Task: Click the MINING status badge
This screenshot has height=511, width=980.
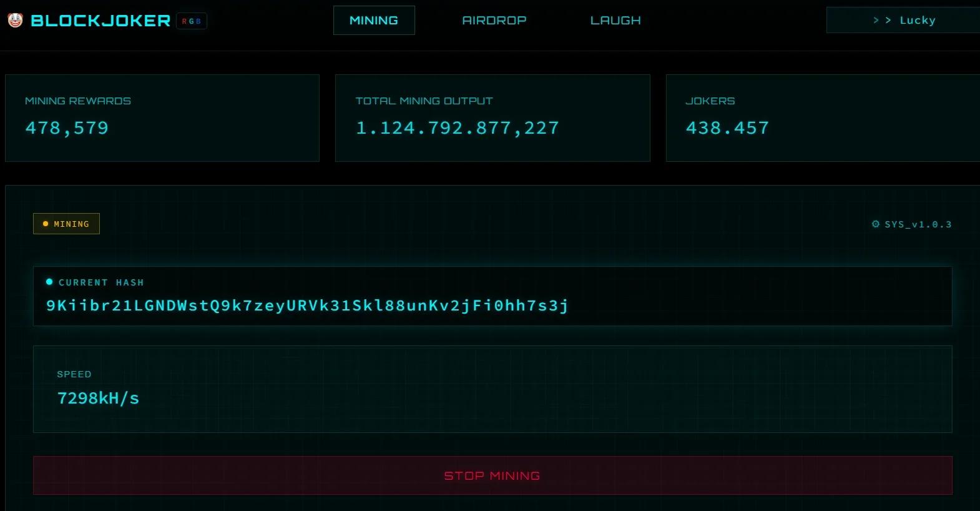Action: pos(66,224)
